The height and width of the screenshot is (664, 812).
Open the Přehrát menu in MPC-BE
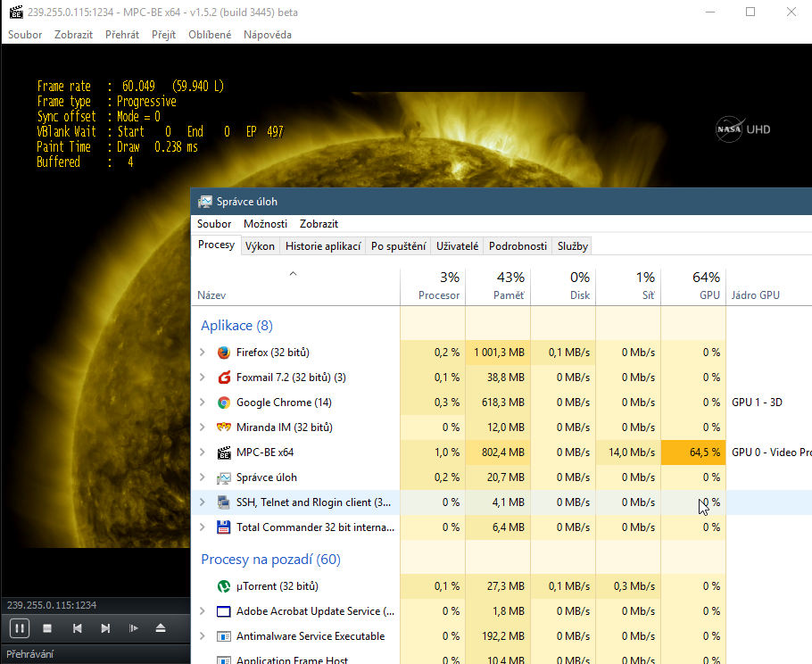tap(122, 35)
